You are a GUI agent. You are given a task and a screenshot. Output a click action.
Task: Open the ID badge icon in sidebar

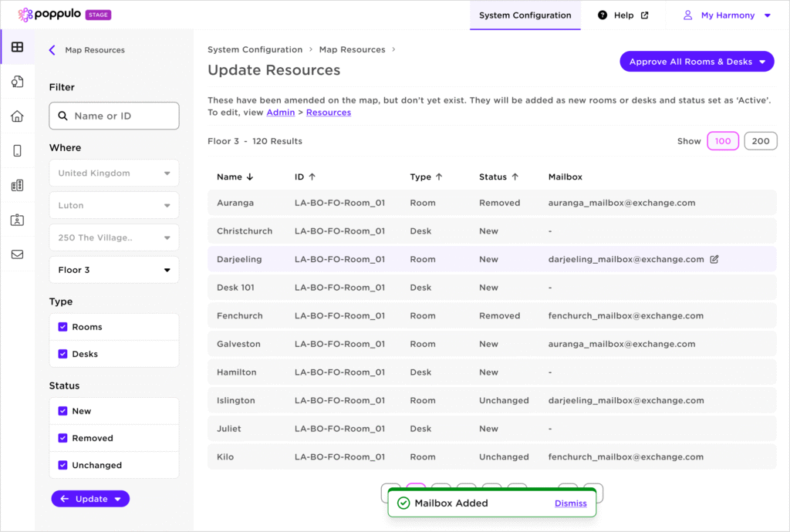click(x=17, y=220)
